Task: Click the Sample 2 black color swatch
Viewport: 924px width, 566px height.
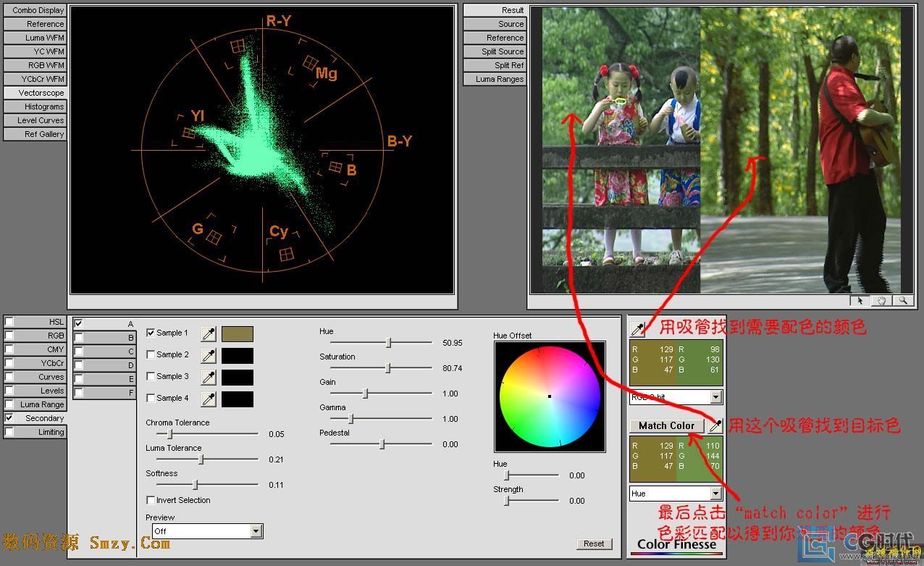Action: click(x=237, y=355)
